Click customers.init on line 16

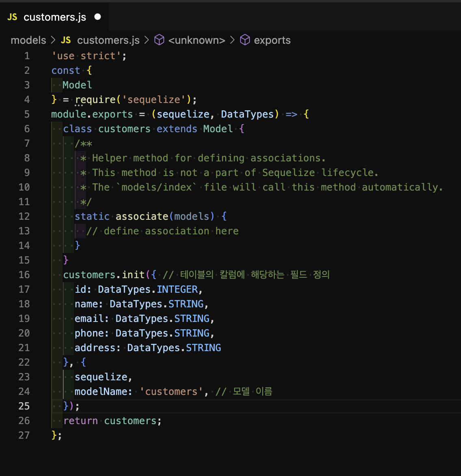(103, 275)
